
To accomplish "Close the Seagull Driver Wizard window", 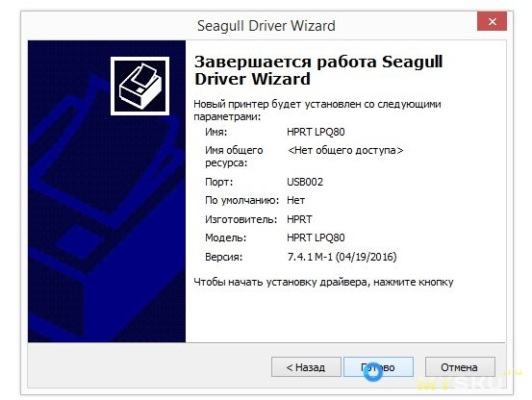I will tap(492, 21).
